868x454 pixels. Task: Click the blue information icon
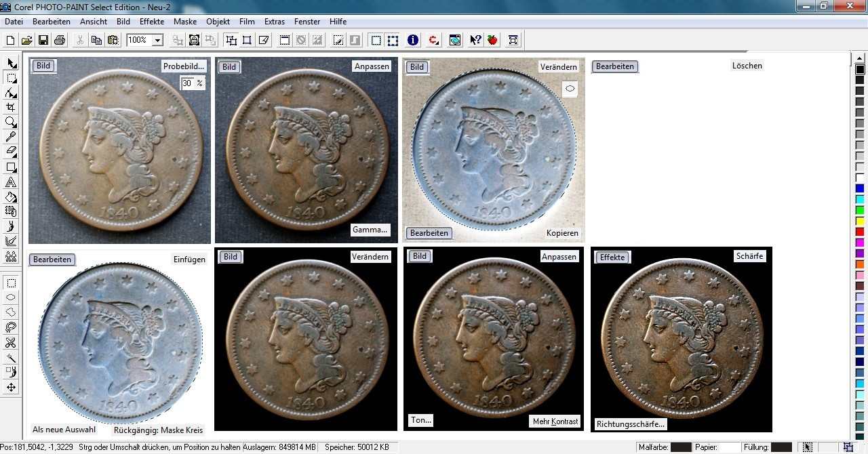click(413, 41)
